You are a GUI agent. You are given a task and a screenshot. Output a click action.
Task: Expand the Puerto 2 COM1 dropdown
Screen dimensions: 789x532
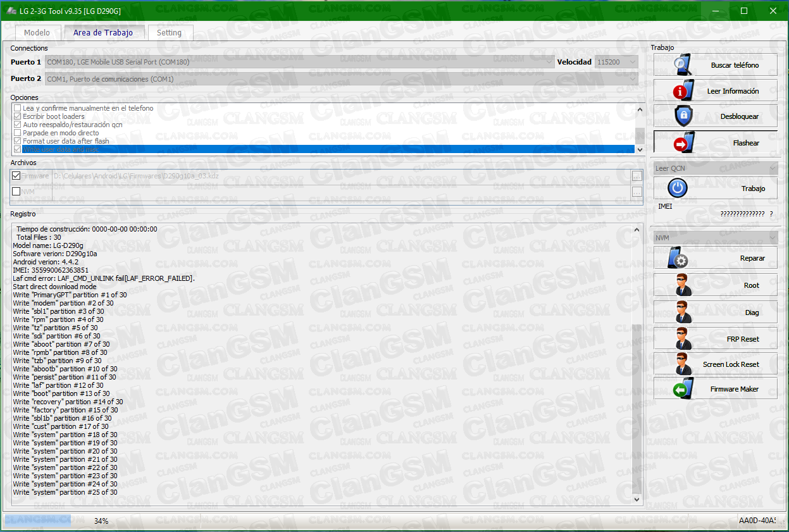(x=342, y=79)
